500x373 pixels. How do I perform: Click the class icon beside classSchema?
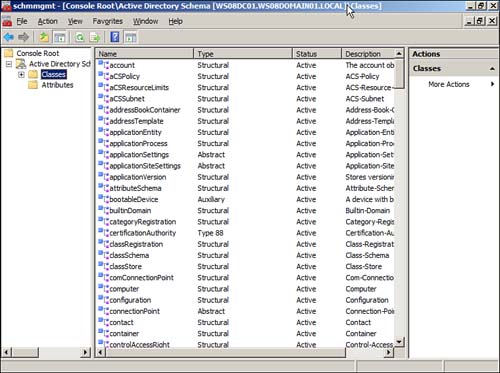[103, 255]
